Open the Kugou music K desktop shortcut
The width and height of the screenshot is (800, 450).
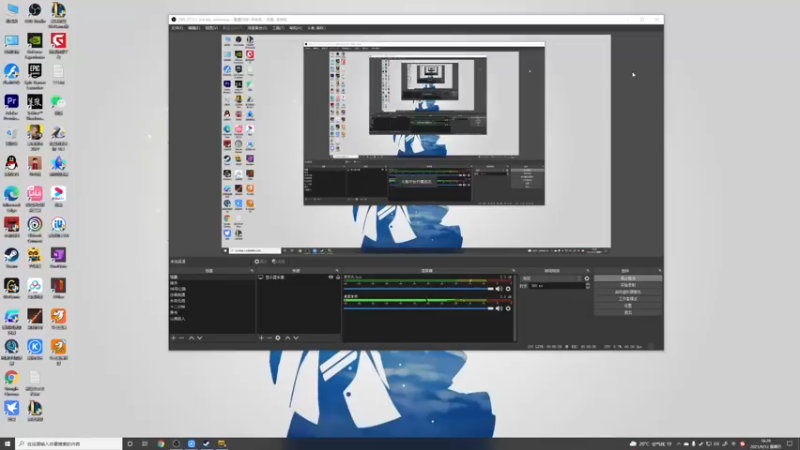pos(35,349)
